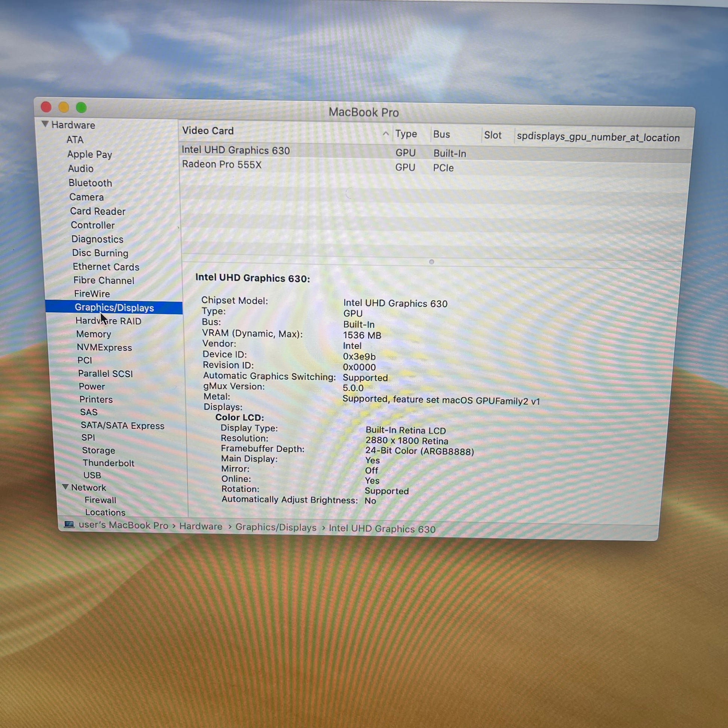Viewport: 728px width, 728px height.
Task: Select PCI in the sidebar
Action: (85, 360)
